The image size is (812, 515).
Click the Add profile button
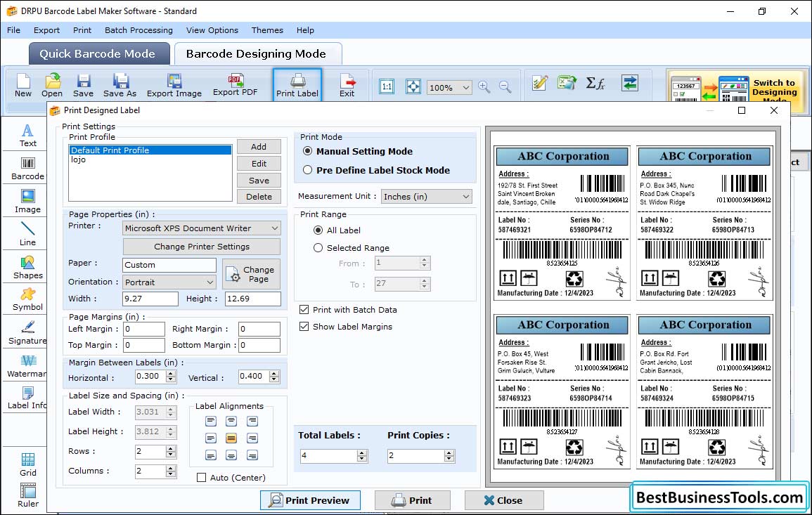tap(259, 146)
